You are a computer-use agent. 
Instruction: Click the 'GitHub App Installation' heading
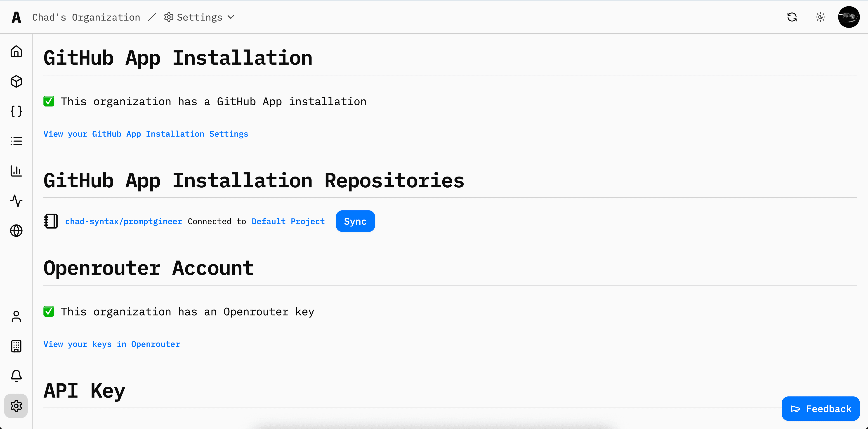coord(178,58)
